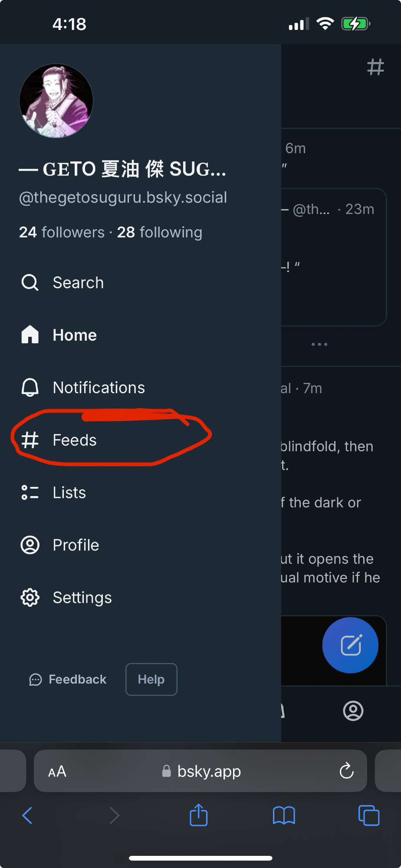Tap the profile icon in the bottom bar
The image size is (401, 868).
(353, 711)
